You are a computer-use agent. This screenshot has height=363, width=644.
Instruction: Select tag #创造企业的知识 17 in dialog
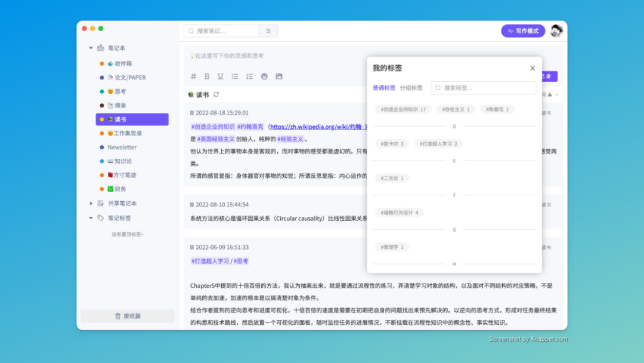click(x=403, y=109)
